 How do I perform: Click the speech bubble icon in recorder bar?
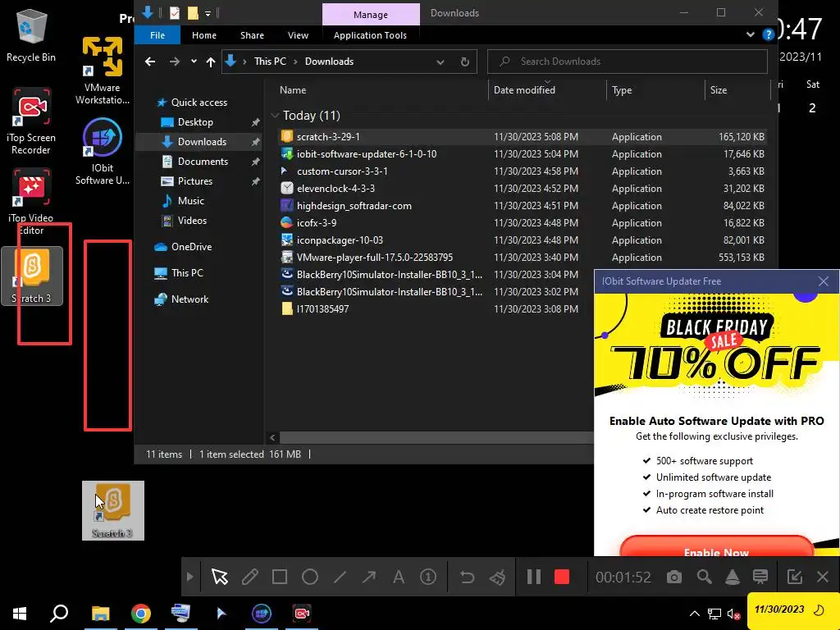click(760, 577)
